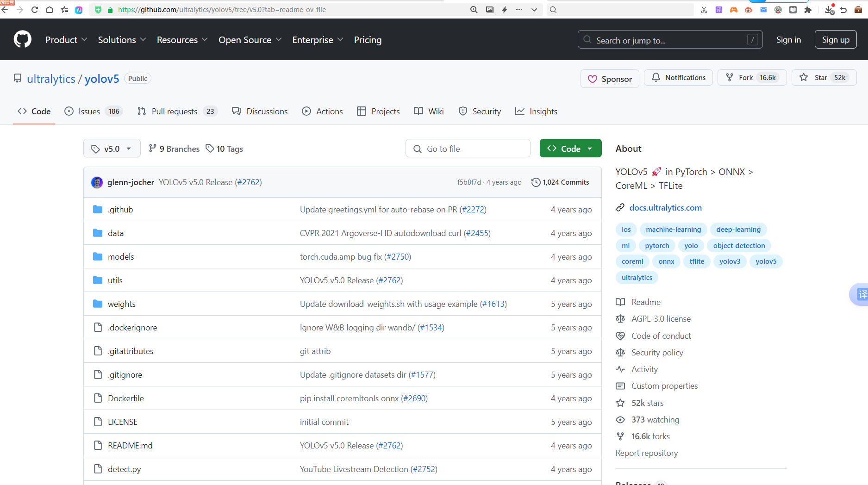The height and width of the screenshot is (485, 868).
Task: Select the machine-learning topic tag
Action: click(673, 229)
